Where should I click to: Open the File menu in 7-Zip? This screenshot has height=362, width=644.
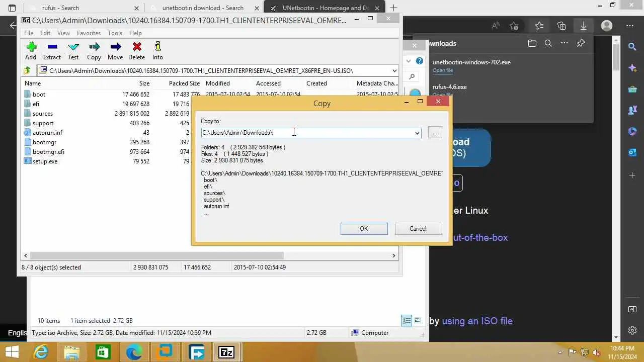click(x=29, y=33)
